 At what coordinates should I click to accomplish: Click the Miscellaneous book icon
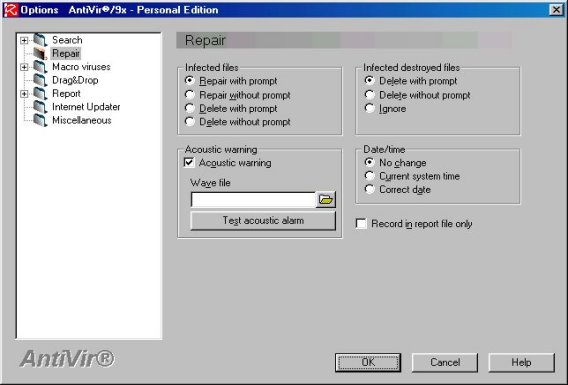tap(40, 120)
